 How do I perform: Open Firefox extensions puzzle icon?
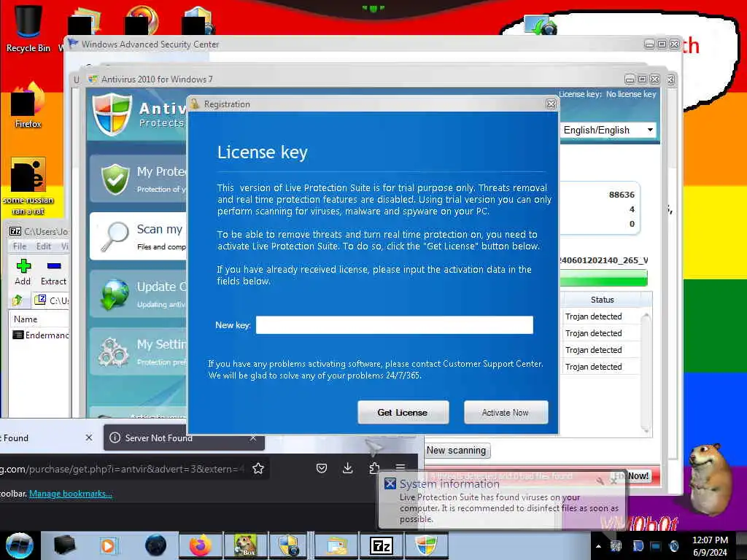(374, 469)
